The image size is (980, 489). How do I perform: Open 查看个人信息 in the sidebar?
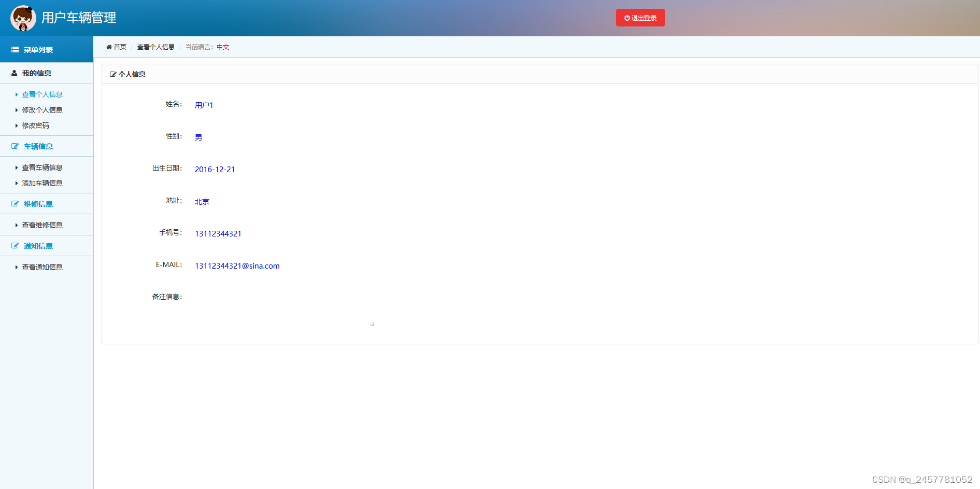coord(42,94)
